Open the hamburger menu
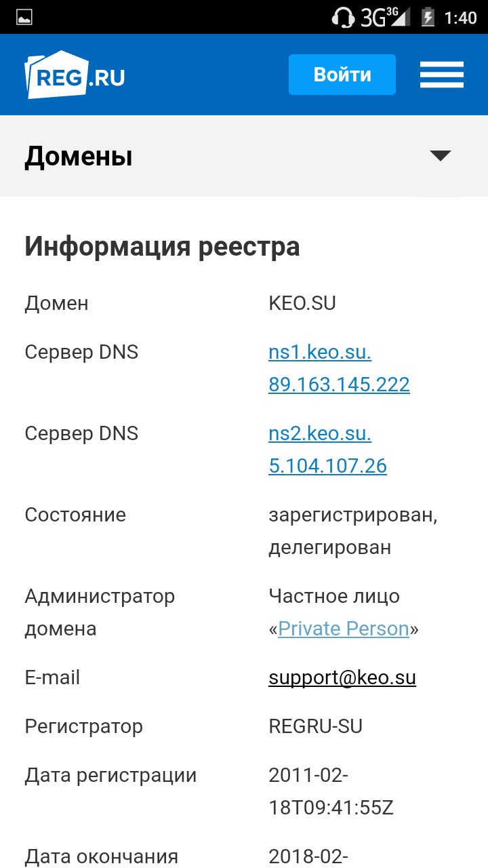 tap(441, 75)
